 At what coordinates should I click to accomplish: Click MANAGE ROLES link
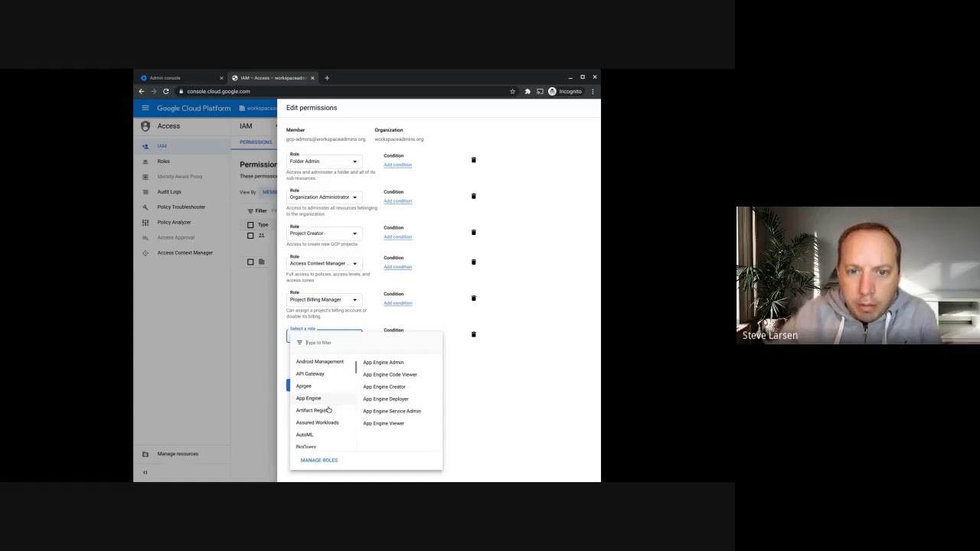pos(319,460)
